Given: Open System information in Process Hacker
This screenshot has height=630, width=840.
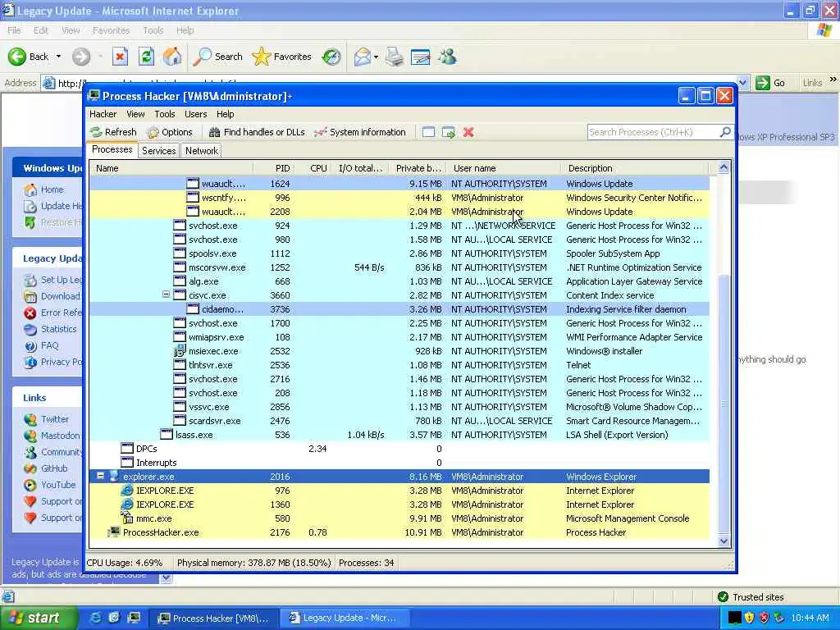Looking at the screenshot, I should [x=360, y=132].
